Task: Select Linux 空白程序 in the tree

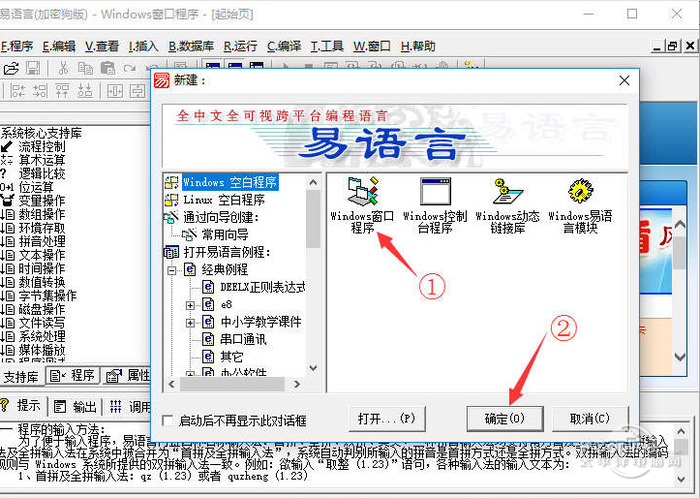Action: pyautogui.click(x=224, y=199)
